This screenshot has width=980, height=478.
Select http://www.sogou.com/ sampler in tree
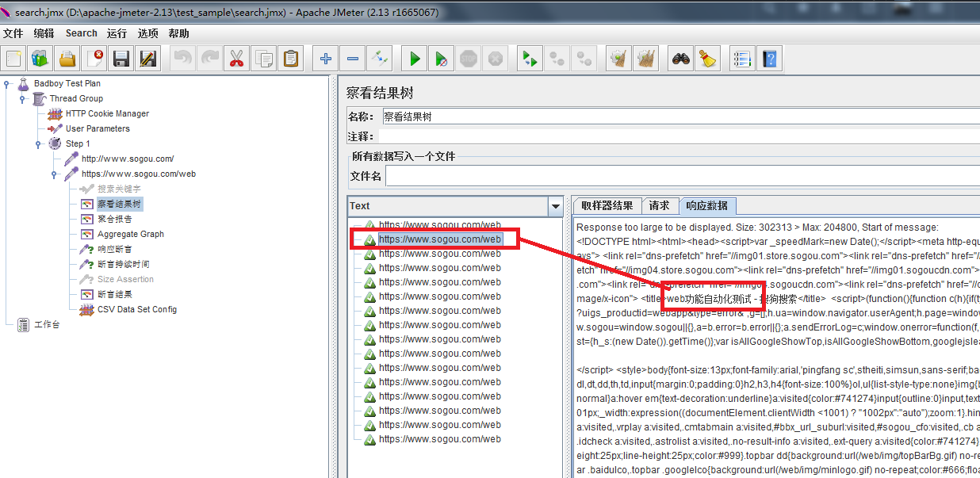click(128, 159)
